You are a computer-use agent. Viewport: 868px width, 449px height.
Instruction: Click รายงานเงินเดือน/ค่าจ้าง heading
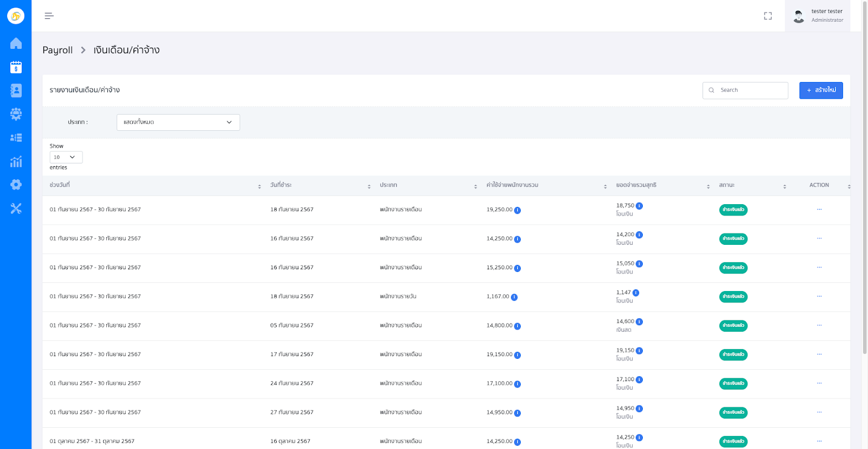pyautogui.click(x=85, y=90)
